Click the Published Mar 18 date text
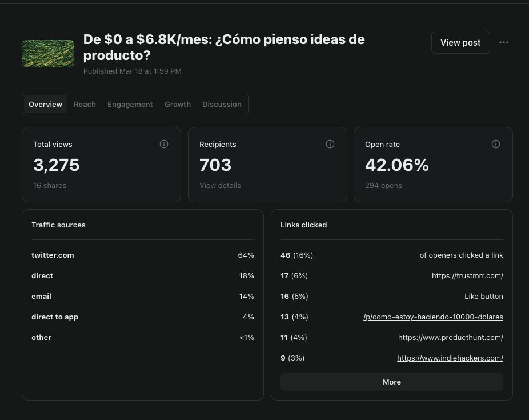This screenshot has height=420, width=529. pyautogui.click(x=133, y=71)
